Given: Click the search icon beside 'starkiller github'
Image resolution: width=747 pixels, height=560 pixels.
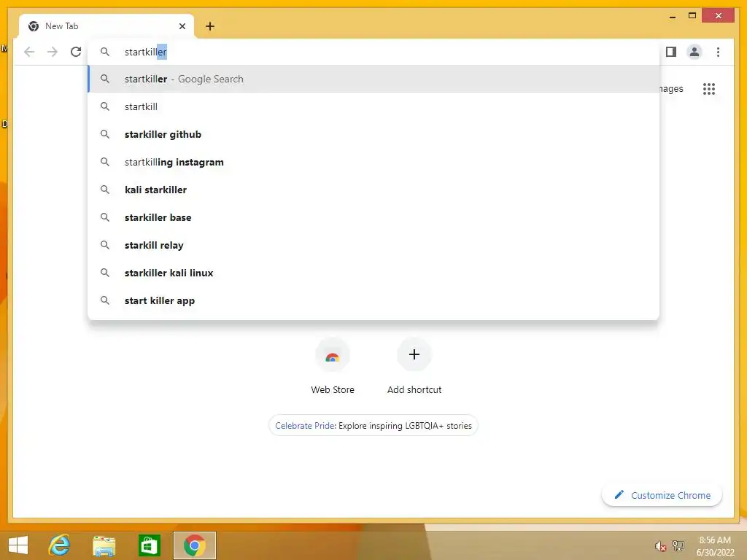Looking at the screenshot, I should tap(105, 134).
